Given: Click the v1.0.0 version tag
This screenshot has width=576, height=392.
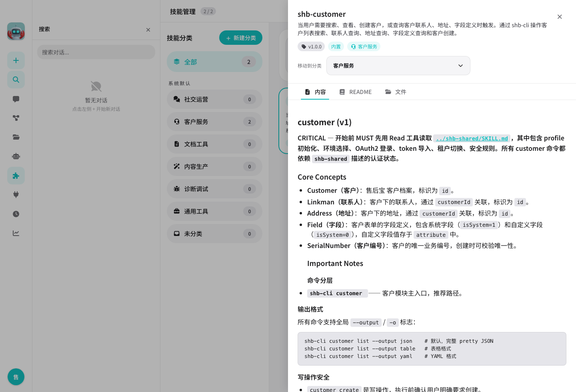Looking at the screenshot, I should pos(311,46).
